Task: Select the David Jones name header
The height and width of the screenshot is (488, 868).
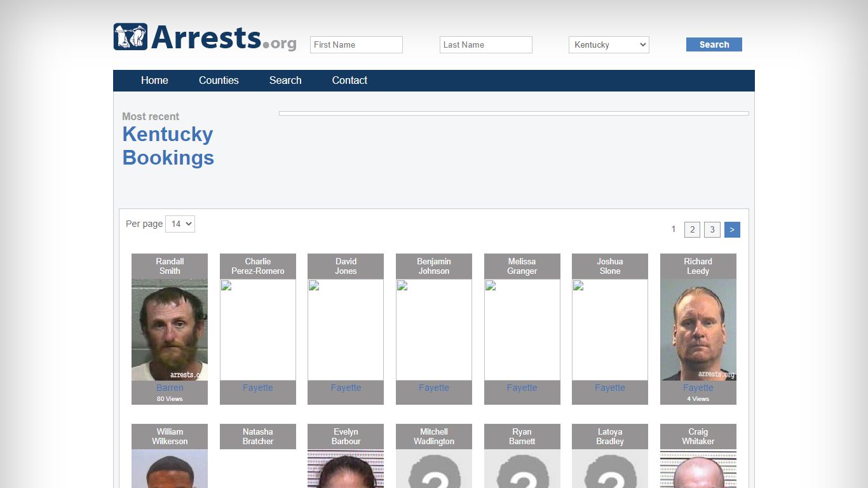Action: (x=346, y=266)
